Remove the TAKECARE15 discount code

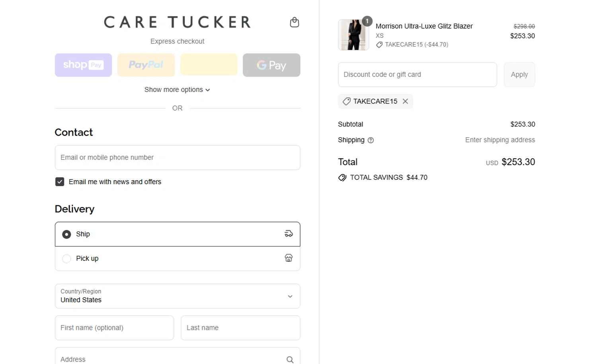(405, 101)
